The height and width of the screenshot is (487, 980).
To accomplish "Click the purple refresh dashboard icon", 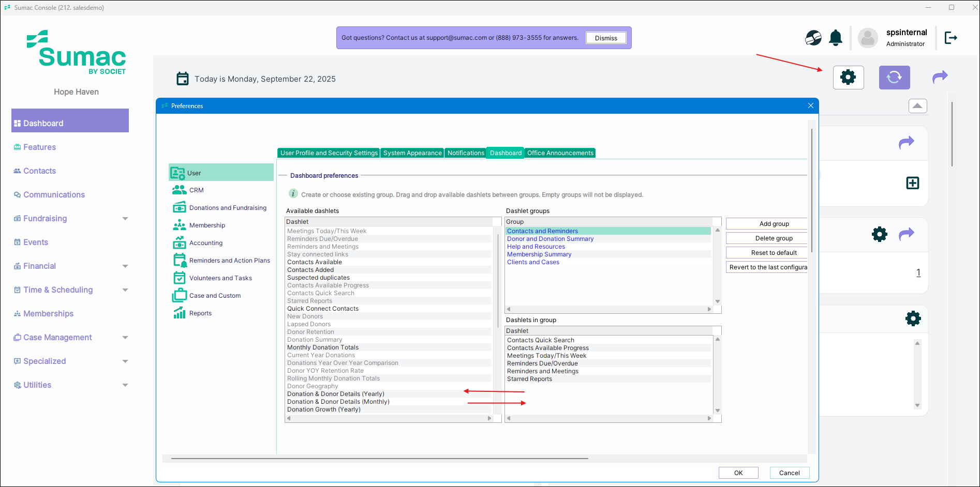I will point(894,78).
